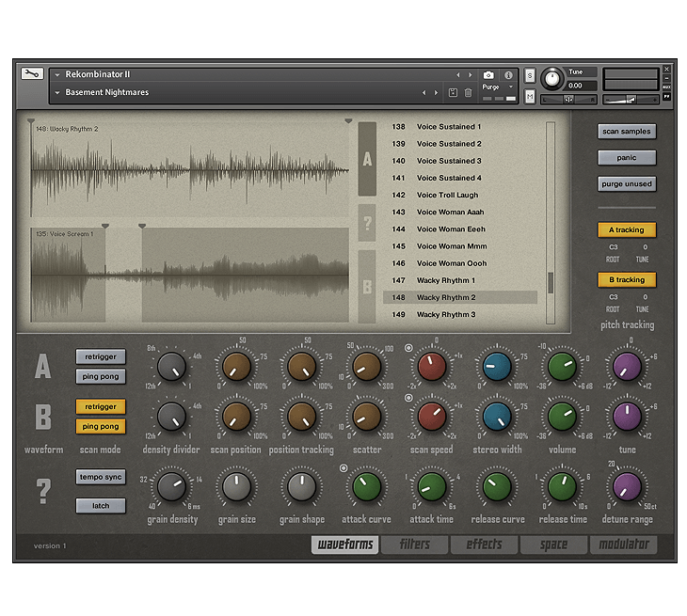This screenshot has width=687, height=616.
Task: Select waveform slot A in the browser
Action: pos(367,159)
